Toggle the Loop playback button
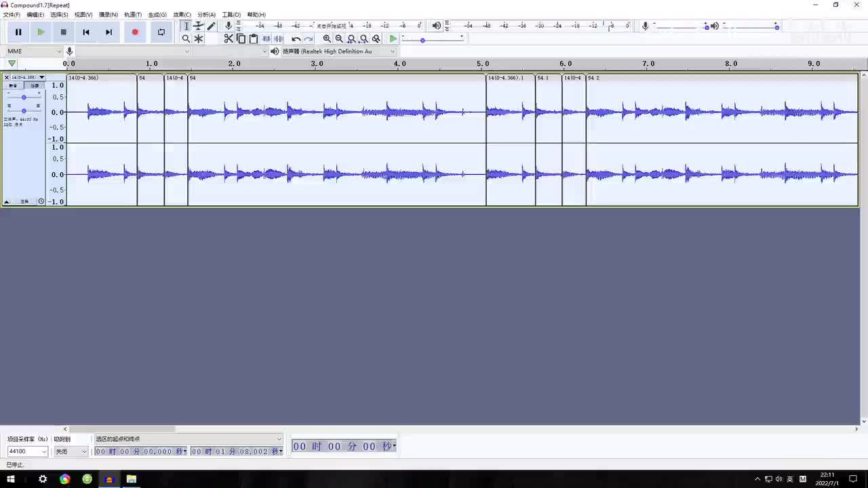Screen dimensions: 868x488 (161, 32)
